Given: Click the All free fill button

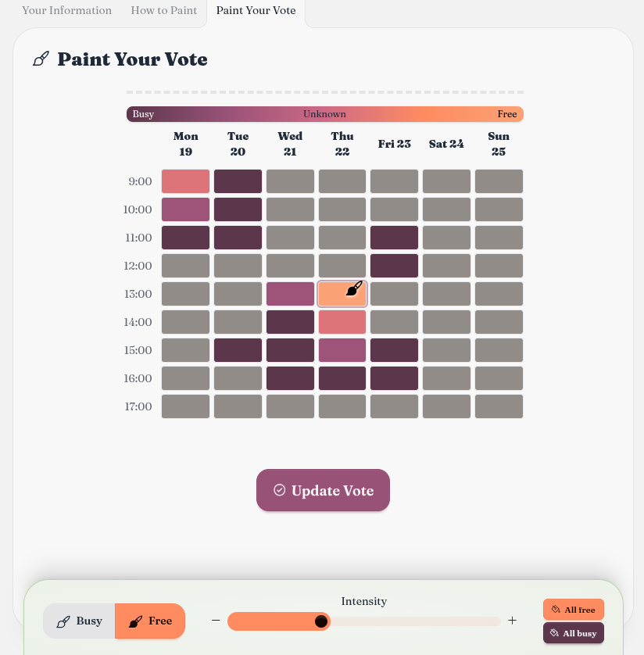Looking at the screenshot, I should coord(574,610).
